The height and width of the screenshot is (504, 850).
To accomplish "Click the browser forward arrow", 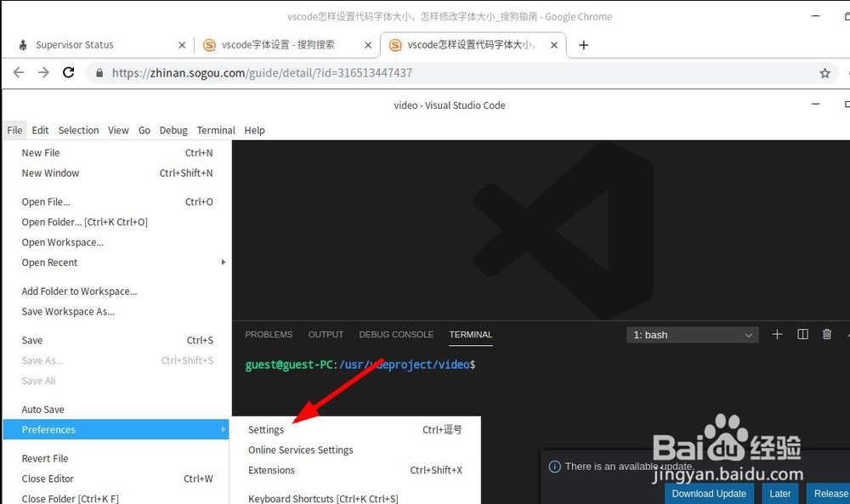I will pyautogui.click(x=43, y=72).
